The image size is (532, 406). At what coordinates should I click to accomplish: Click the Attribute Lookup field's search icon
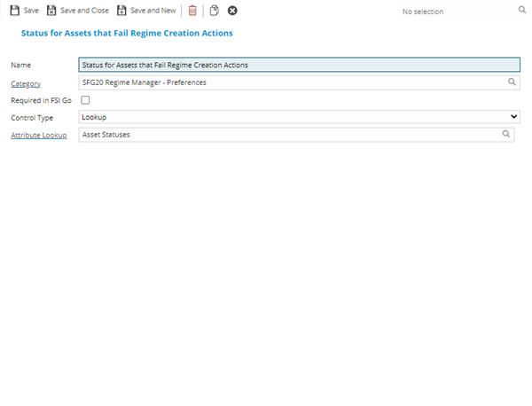[x=506, y=135]
